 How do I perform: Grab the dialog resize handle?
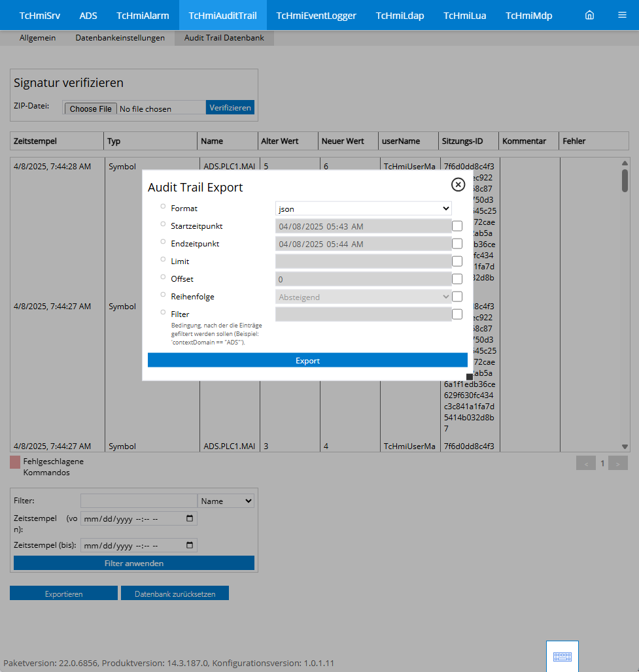click(470, 377)
